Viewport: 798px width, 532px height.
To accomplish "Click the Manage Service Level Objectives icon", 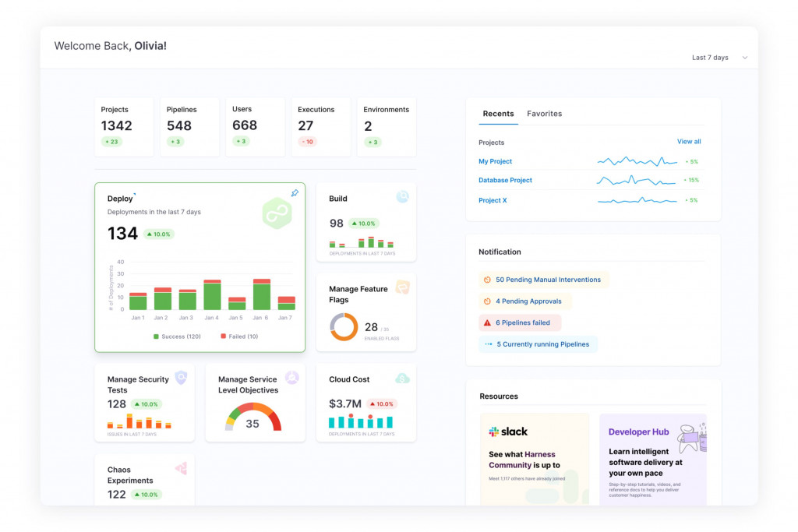I will [x=291, y=377].
